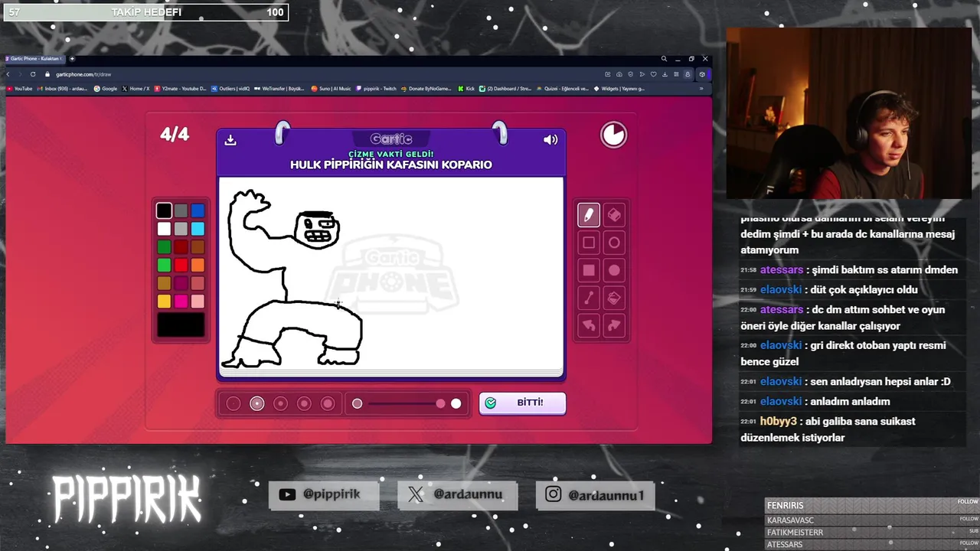The height and width of the screenshot is (551, 980).
Task: Open the Kick bookmark
Action: (x=466, y=89)
